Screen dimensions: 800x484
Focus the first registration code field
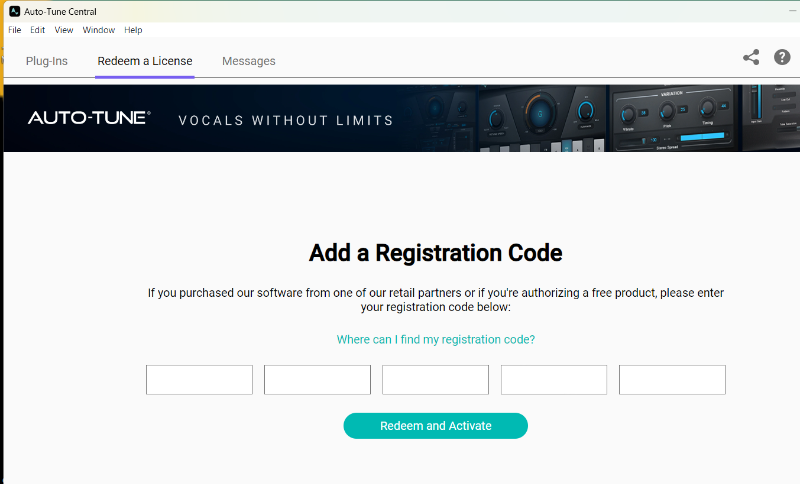point(199,380)
